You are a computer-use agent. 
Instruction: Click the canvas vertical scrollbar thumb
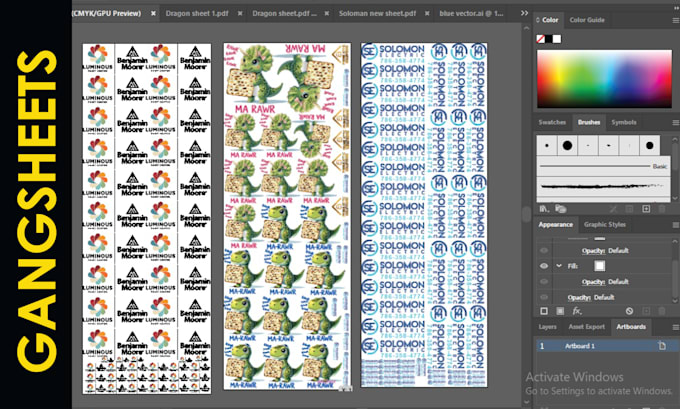(x=526, y=214)
